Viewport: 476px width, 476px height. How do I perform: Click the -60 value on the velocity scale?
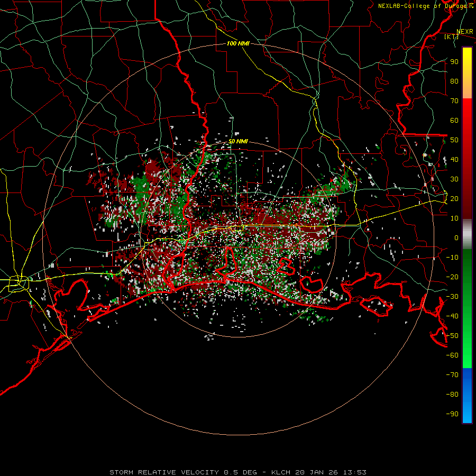[x=452, y=355]
